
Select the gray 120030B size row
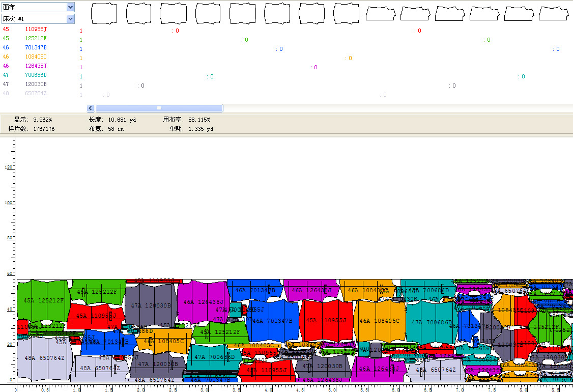click(36, 85)
